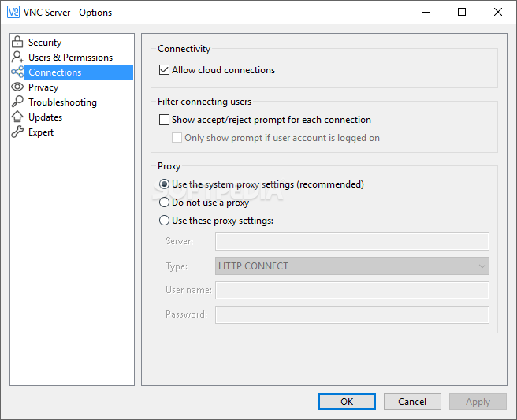Screen dimensions: 517x420
Task: Click the proxy User name field
Action: pyautogui.click(x=352, y=290)
